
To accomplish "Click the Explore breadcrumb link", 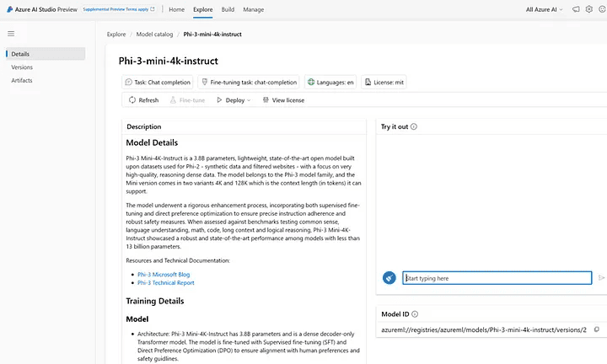I will click(x=116, y=34).
